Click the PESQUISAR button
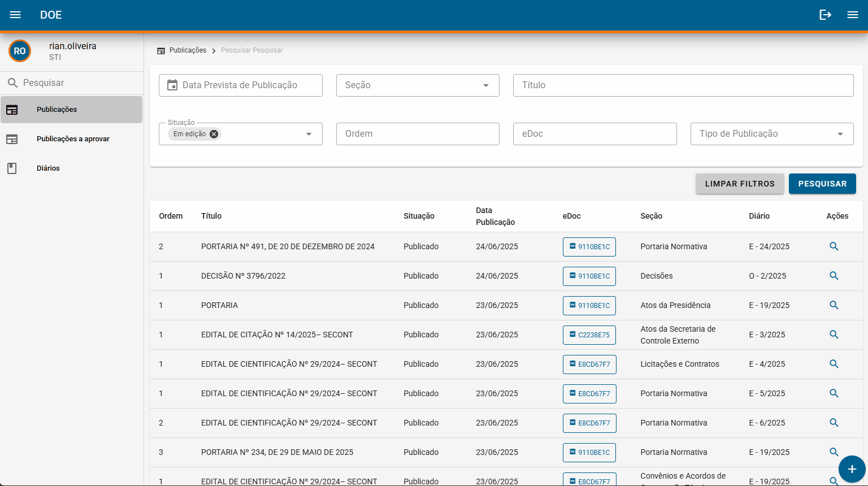The height and width of the screenshot is (486, 868). [822, 184]
